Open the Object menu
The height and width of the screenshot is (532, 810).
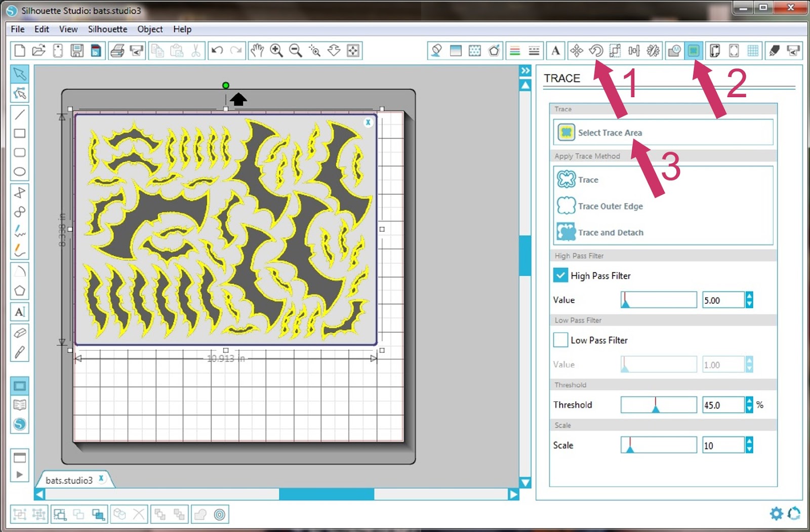click(150, 29)
